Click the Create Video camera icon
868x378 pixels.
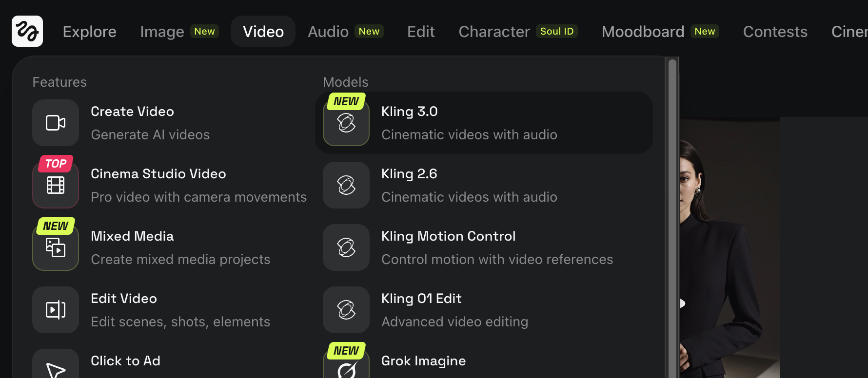pos(56,123)
